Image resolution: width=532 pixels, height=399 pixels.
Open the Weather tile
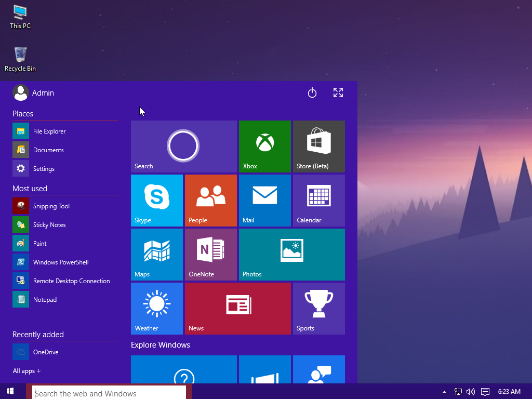[x=156, y=309]
